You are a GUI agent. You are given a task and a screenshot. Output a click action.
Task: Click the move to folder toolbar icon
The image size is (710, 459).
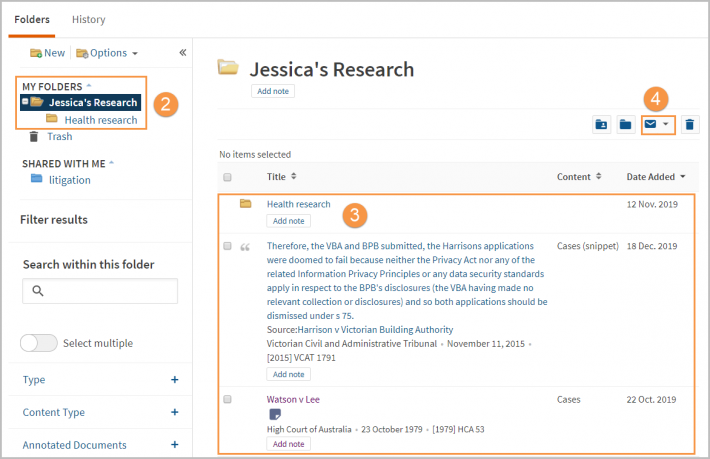click(x=625, y=124)
